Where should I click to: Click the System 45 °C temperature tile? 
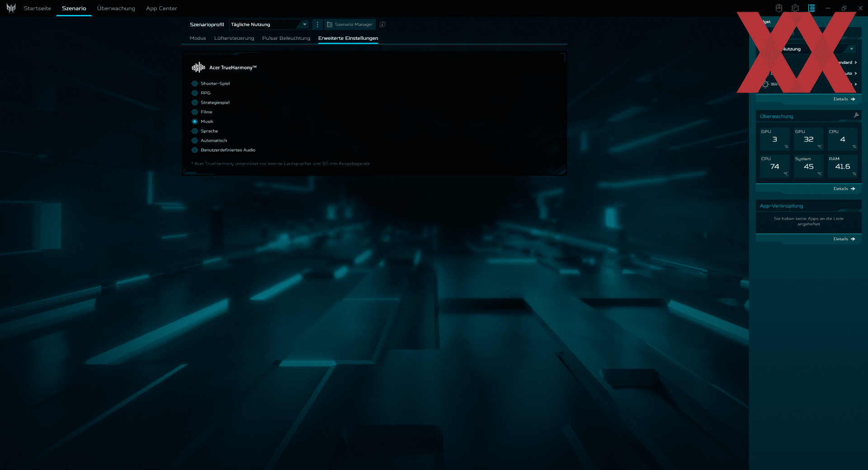tap(808, 166)
